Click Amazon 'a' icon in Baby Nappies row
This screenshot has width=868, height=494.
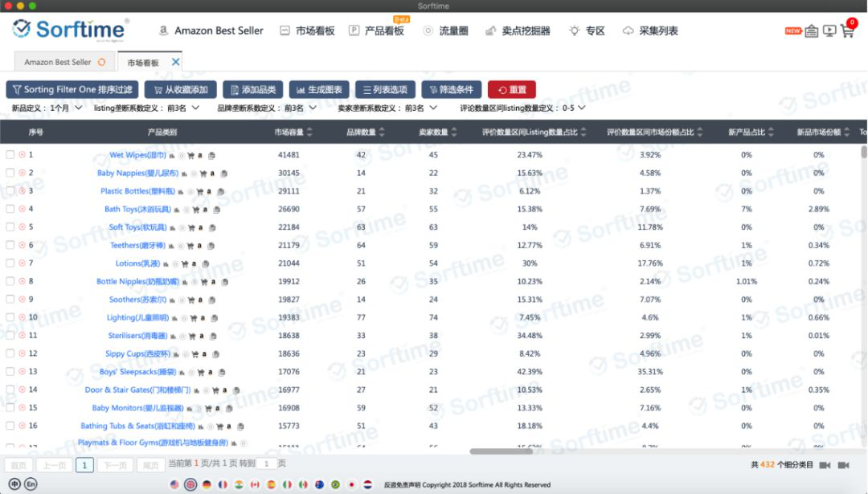(212, 174)
